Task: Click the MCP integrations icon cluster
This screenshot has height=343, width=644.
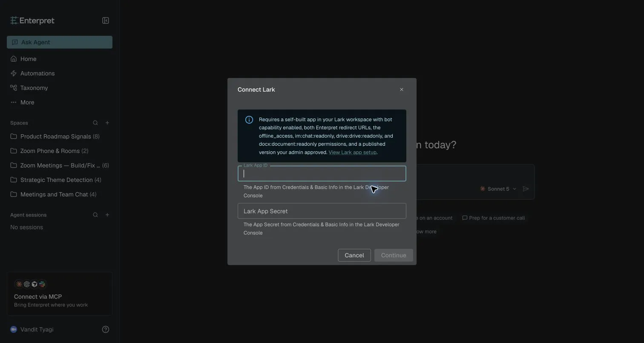Action: 30,284
